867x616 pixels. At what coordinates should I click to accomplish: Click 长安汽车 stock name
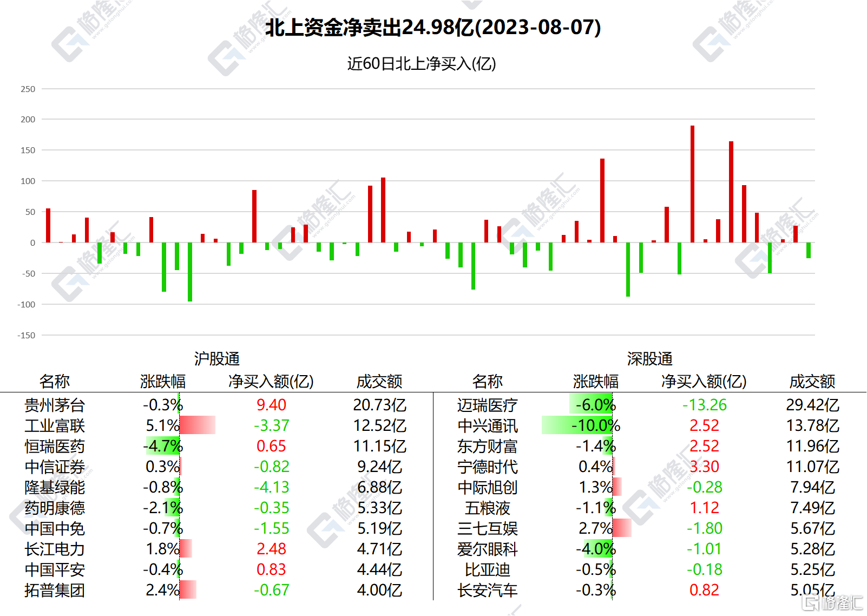tap(488, 590)
